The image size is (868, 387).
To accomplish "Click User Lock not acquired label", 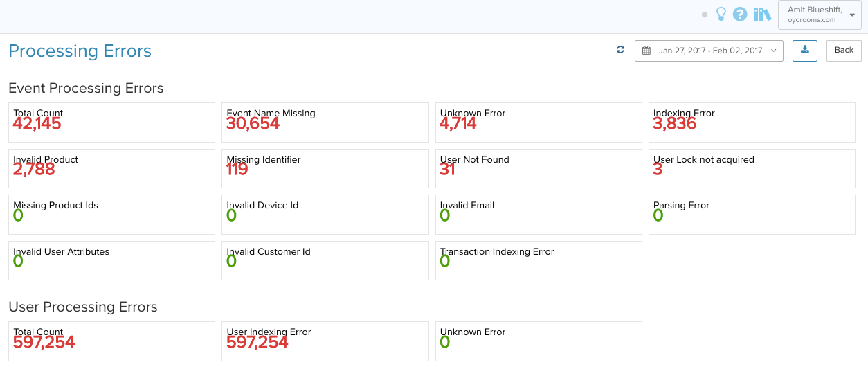I will [704, 159].
